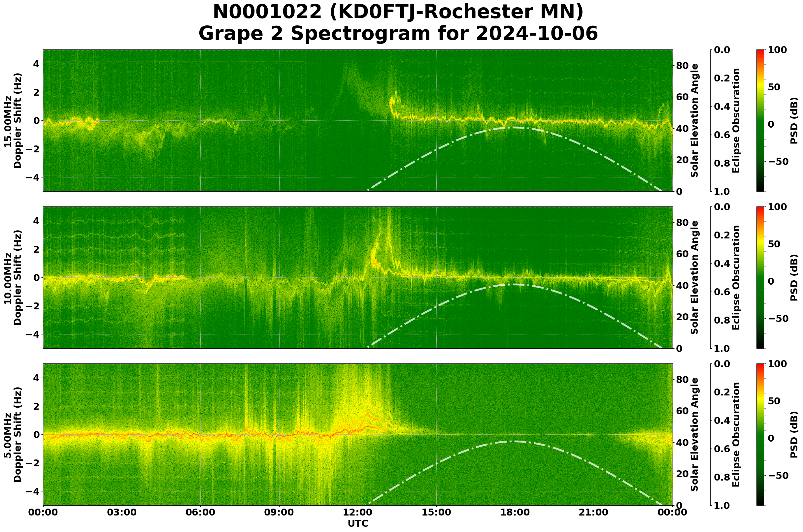Image resolution: width=803 pixels, height=532 pixels.
Task: Click the bottom Eclipse Obscuration axis label
Action: (736, 435)
